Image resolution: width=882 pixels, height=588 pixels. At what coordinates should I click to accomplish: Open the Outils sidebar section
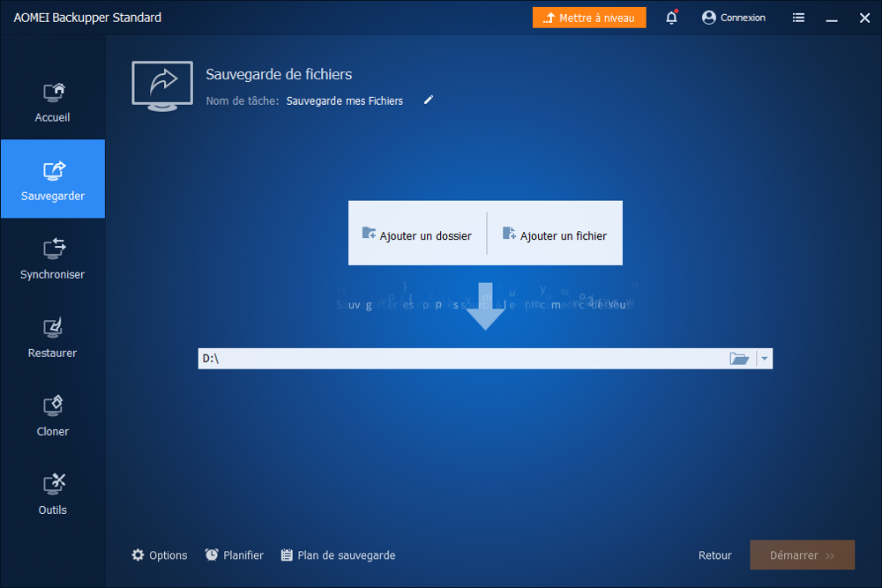tap(53, 494)
